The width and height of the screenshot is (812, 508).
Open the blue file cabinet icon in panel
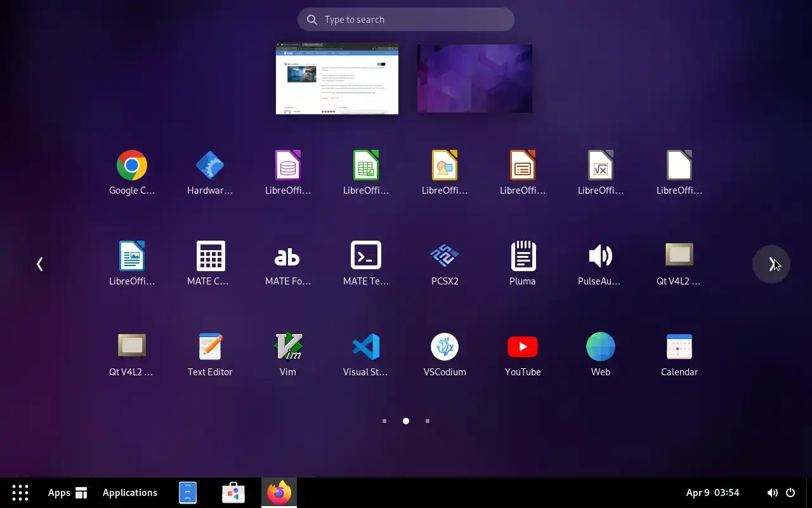(188, 493)
